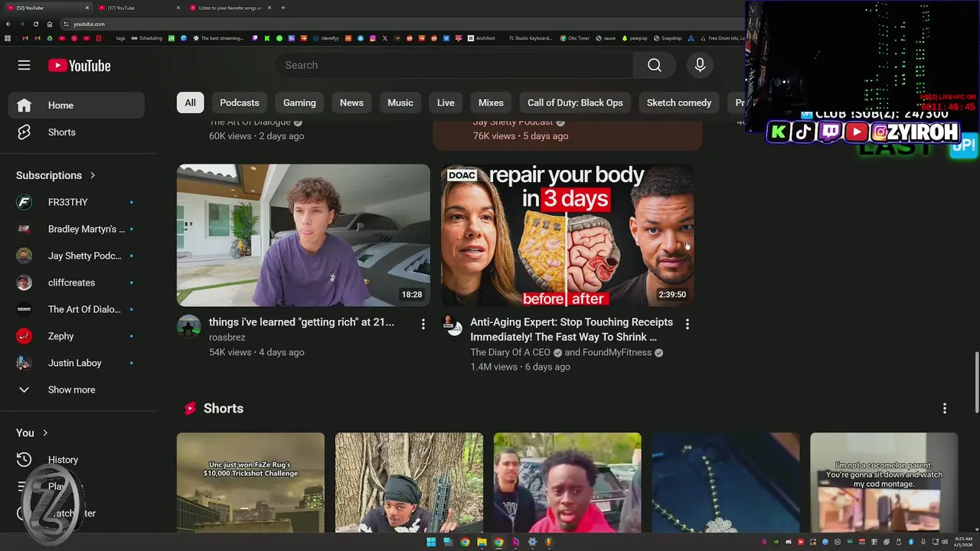The height and width of the screenshot is (551, 980).
Task: Open Anti-Aging Expert video title
Action: pyautogui.click(x=571, y=330)
